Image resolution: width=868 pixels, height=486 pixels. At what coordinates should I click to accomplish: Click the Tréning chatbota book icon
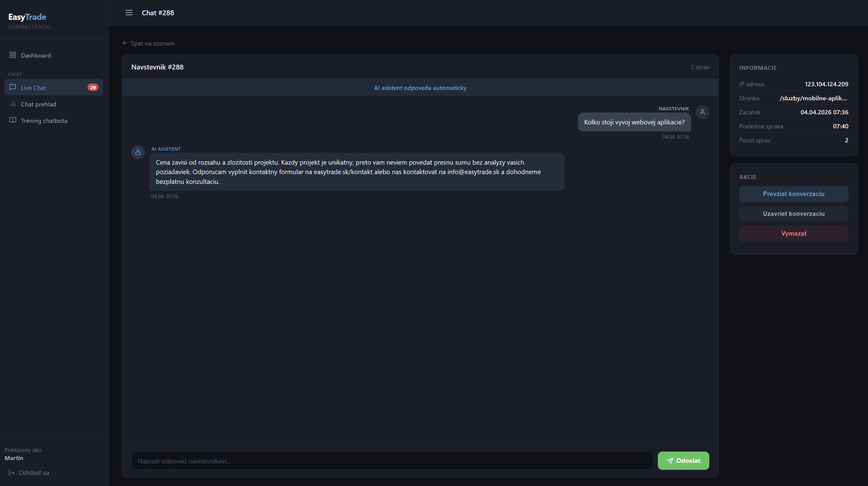pos(13,120)
